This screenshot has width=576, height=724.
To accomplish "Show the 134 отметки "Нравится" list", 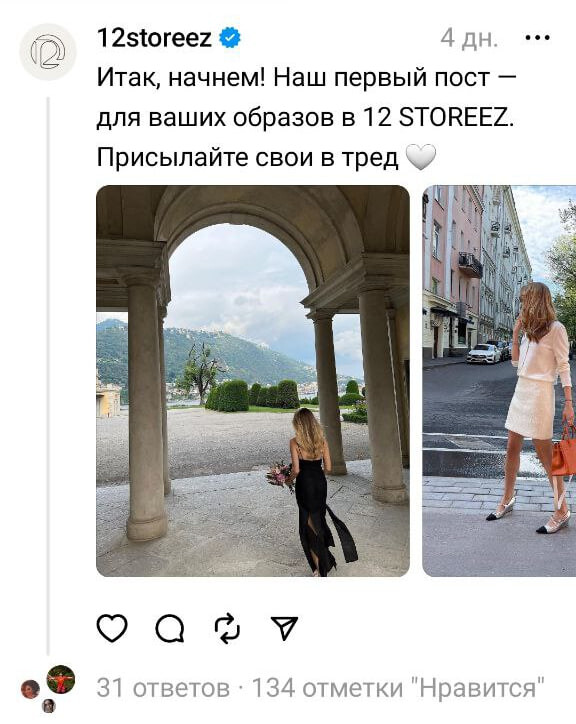I will pyautogui.click(x=398, y=688).
